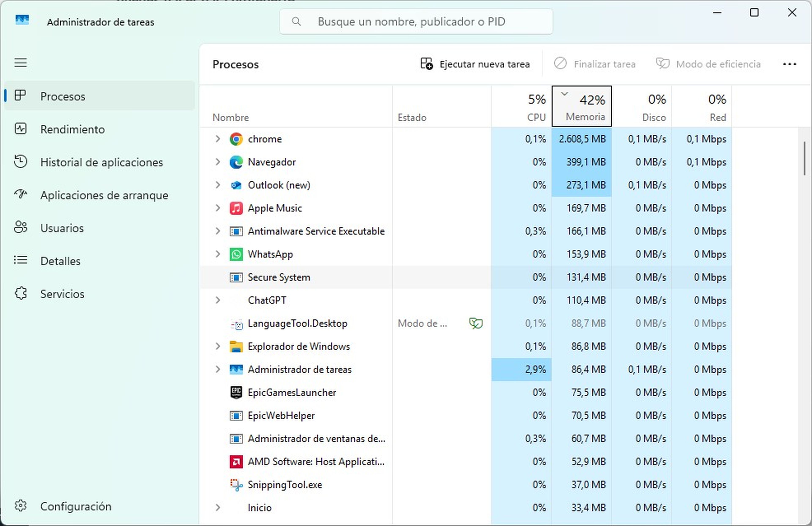The height and width of the screenshot is (526, 812).
Task: Select the 37,0 MB SnippingTool memory cell
Action: click(x=582, y=485)
